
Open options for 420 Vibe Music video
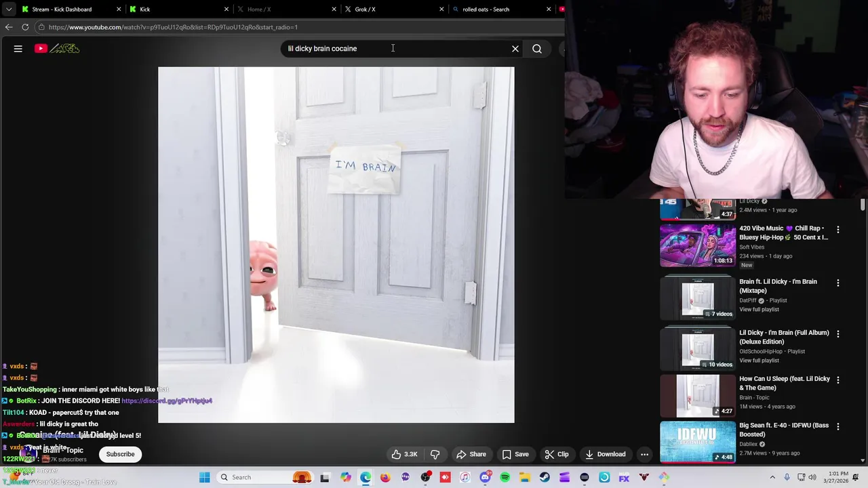(838, 230)
